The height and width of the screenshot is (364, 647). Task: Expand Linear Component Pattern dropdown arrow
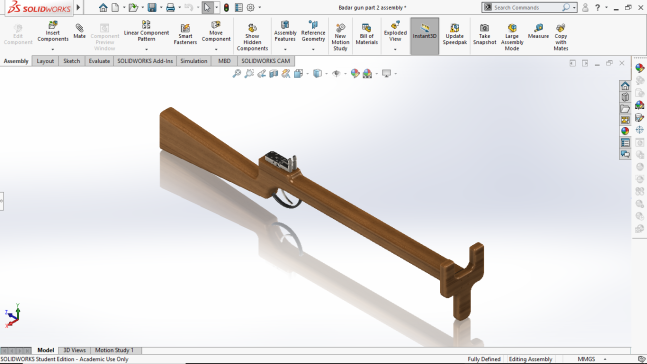pyautogui.click(x=146, y=50)
